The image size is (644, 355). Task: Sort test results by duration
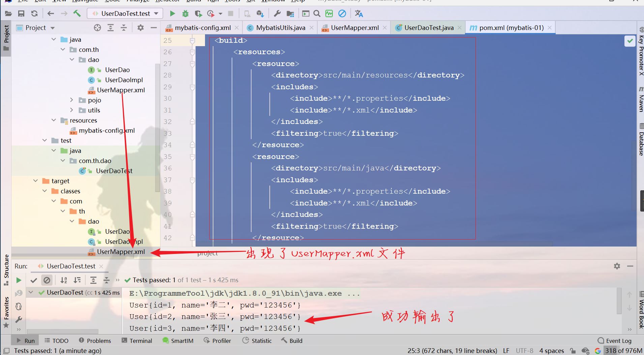click(x=77, y=280)
